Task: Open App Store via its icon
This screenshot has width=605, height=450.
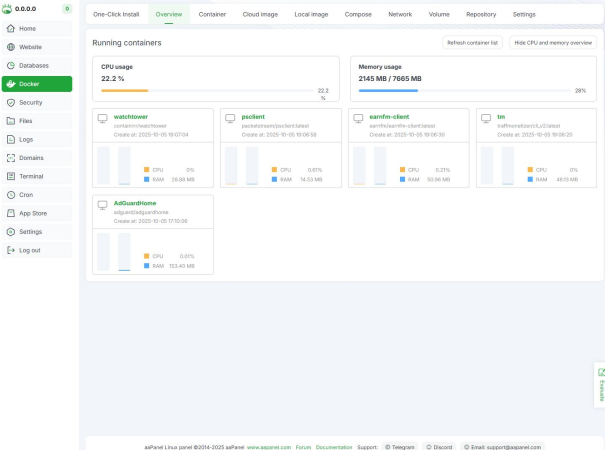Action: tap(11, 213)
